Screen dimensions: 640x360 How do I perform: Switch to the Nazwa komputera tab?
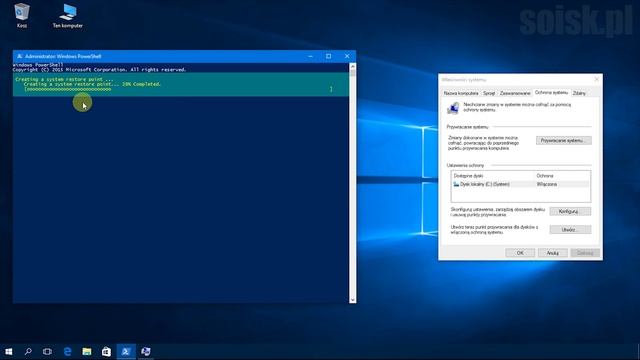[x=461, y=93]
